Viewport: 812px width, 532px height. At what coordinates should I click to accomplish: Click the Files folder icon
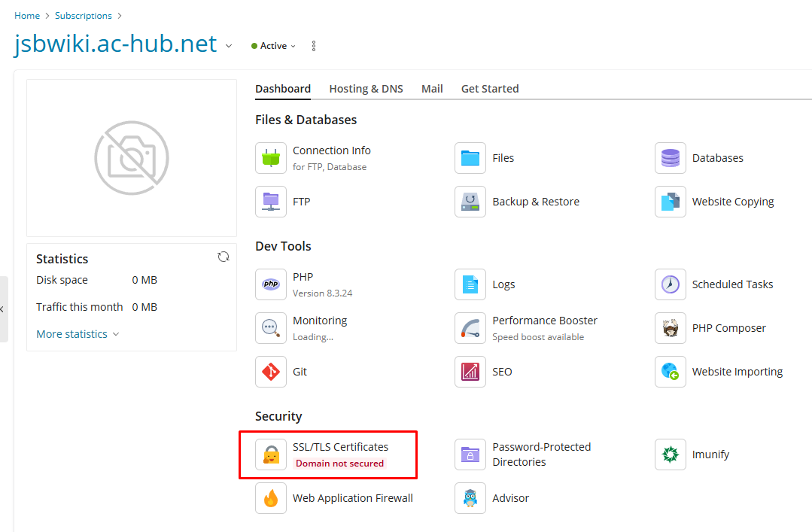[470, 158]
